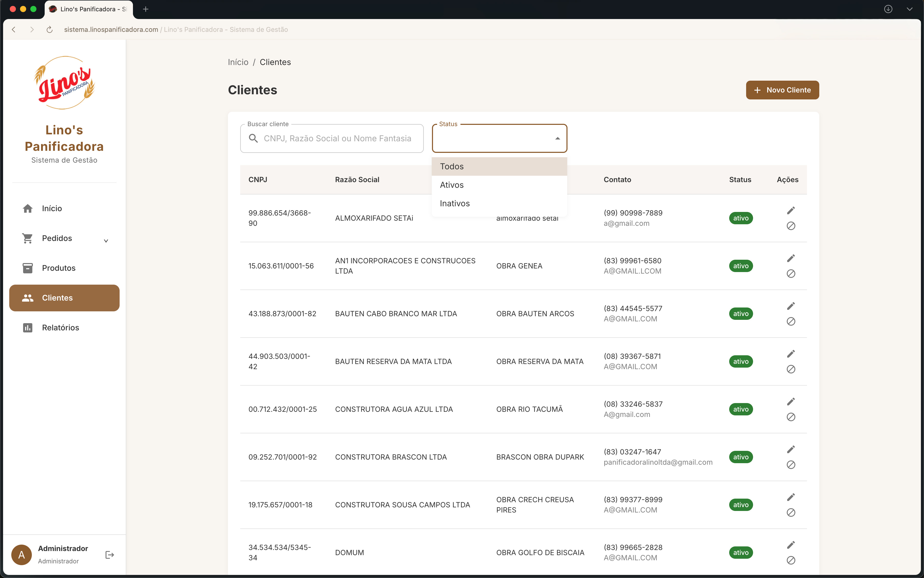Expand the Pedidos submenu chevron
This screenshot has height=578, width=924.
106,240
